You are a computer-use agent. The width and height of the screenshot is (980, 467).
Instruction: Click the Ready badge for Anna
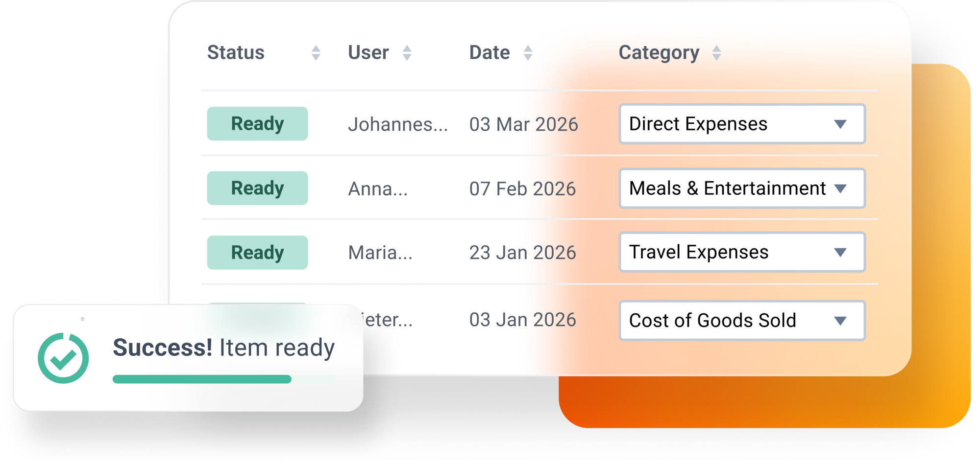tap(257, 188)
